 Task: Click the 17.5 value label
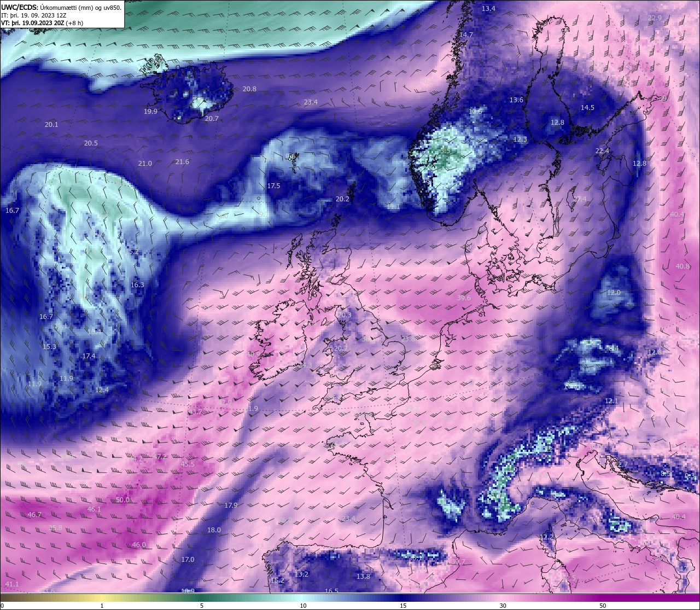click(x=273, y=186)
